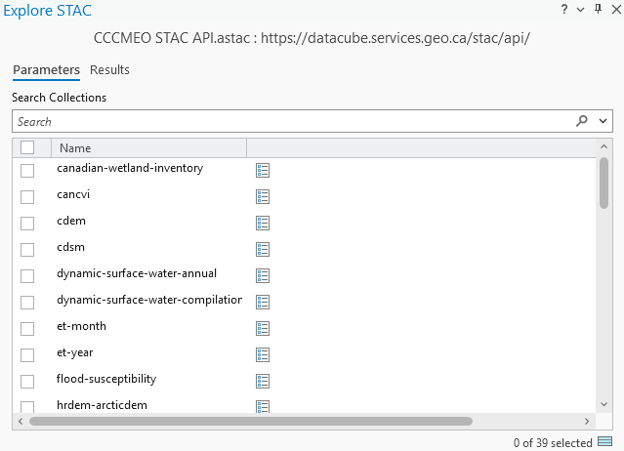The width and height of the screenshot is (624, 451).
Task: Check the cdsm collection box
Action: [x=27, y=250]
